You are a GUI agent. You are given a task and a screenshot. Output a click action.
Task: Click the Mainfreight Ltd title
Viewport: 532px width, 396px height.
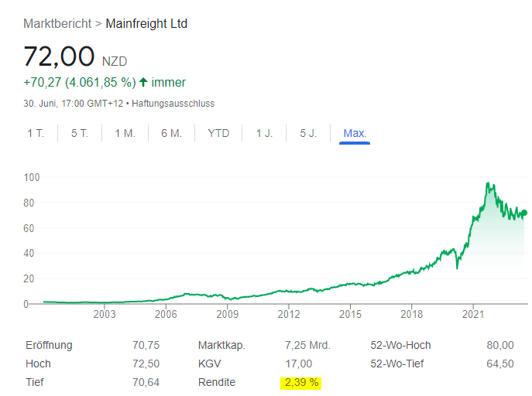coord(146,23)
